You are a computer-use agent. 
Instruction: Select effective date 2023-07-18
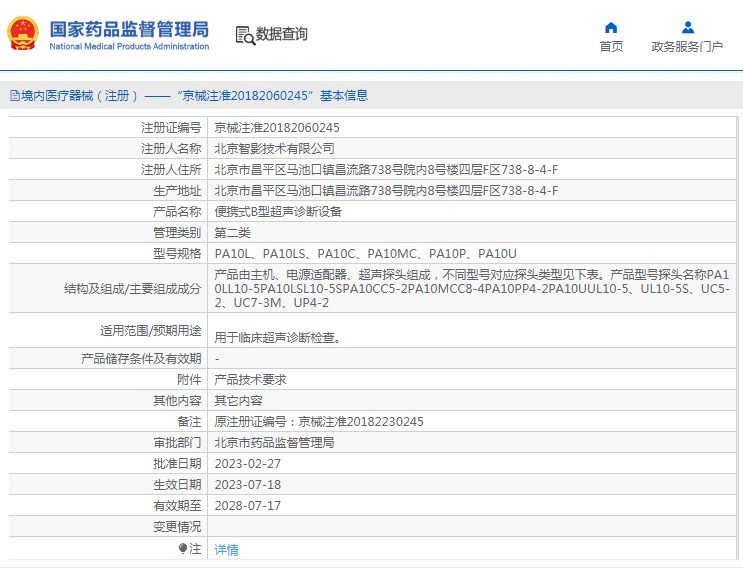(x=248, y=485)
